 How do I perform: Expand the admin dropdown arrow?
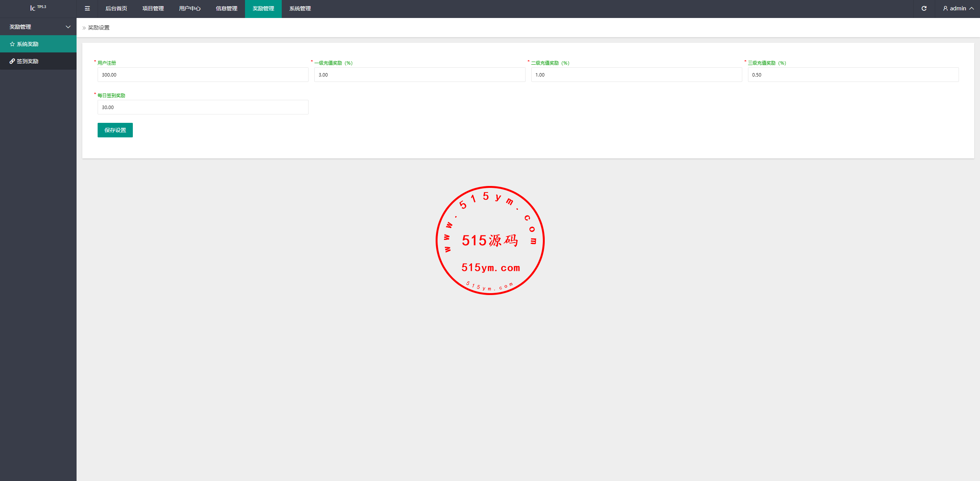[972, 8]
